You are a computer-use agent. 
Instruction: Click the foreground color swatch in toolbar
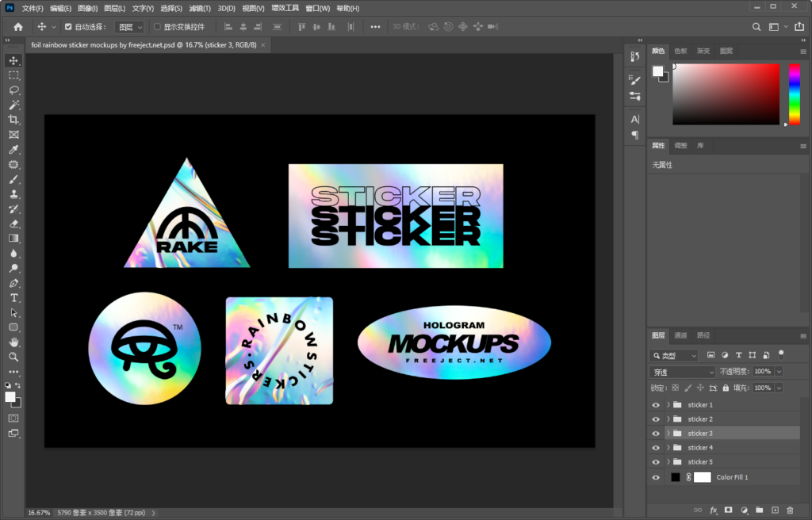(10, 397)
